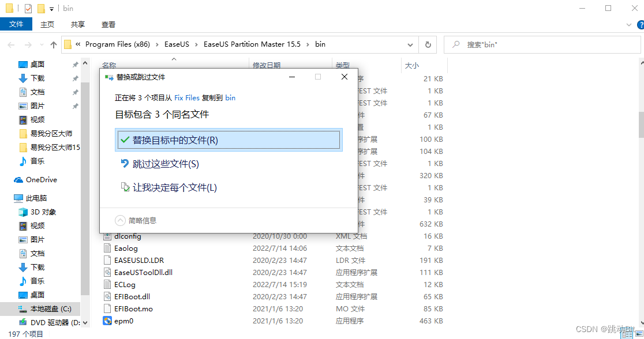This screenshot has height=339, width=644.
Task: Open recent locations dropdown arrow
Action: (x=42, y=45)
